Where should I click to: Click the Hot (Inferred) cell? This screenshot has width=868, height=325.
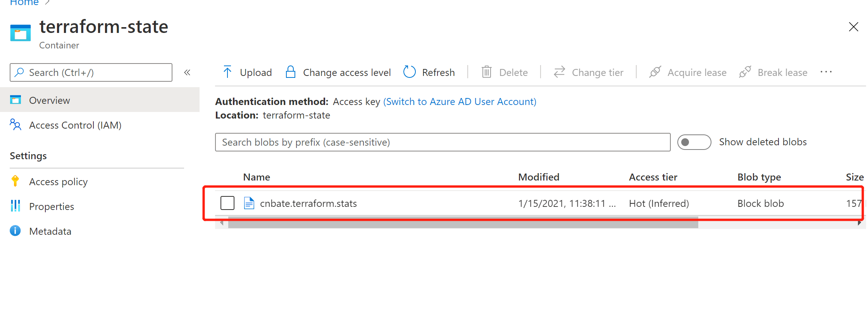pos(659,203)
